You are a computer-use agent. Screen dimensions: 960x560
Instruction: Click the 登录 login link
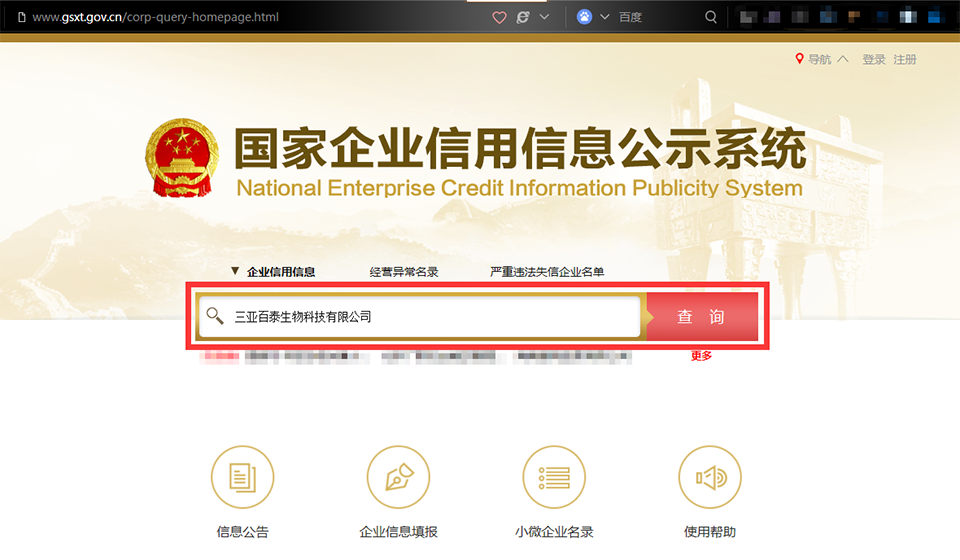[x=874, y=59]
